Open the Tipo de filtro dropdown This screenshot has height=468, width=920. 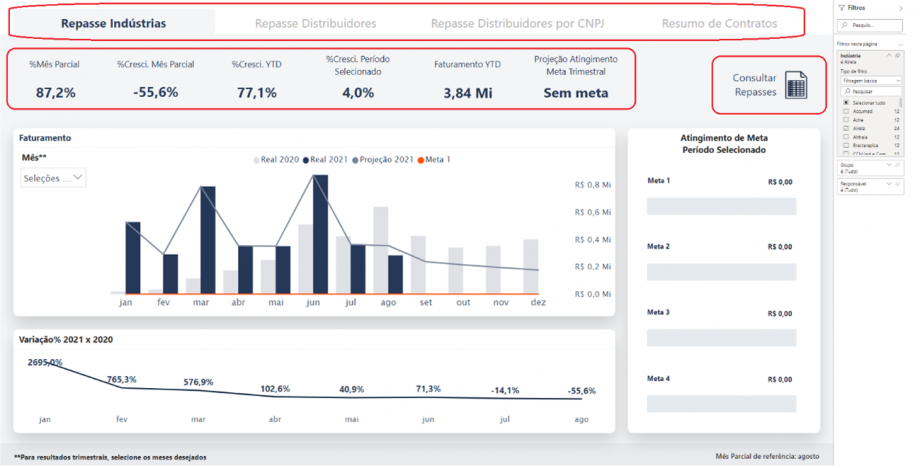tap(870, 80)
